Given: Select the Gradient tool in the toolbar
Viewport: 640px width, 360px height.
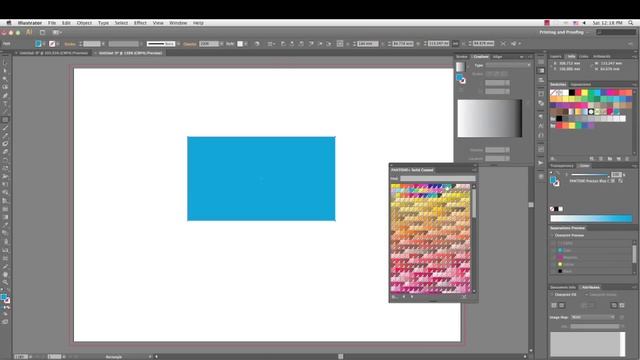Looking at the screenshot, I should pos(5,217).
